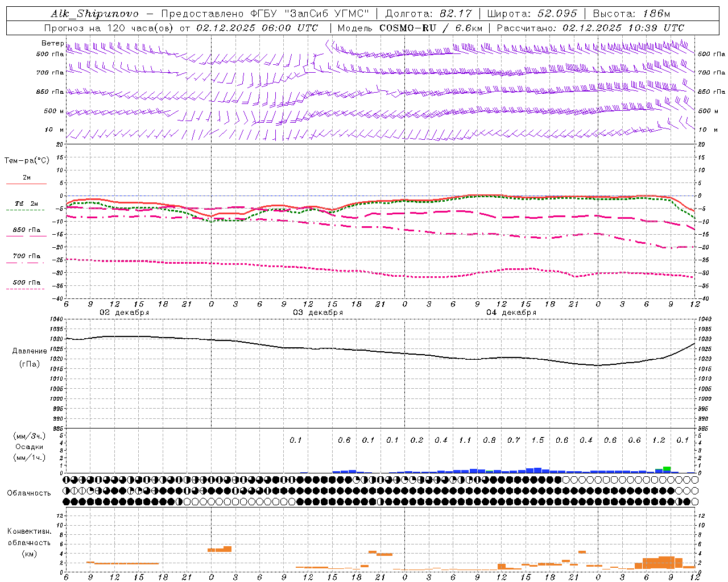Click the 3-hour precipitation value 0.2
Image resolution: width=728 pixels, height=582 pixels.
(x=417, y=440)
